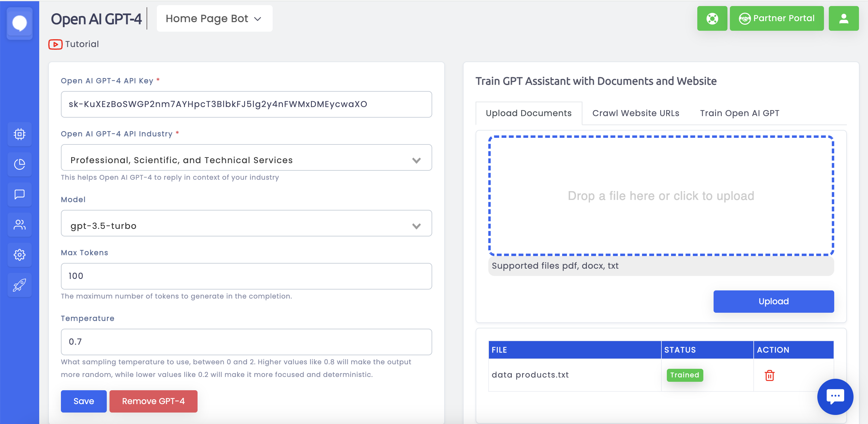
Task: Click the STATUS column header
Action: click(x=707, y=350)
